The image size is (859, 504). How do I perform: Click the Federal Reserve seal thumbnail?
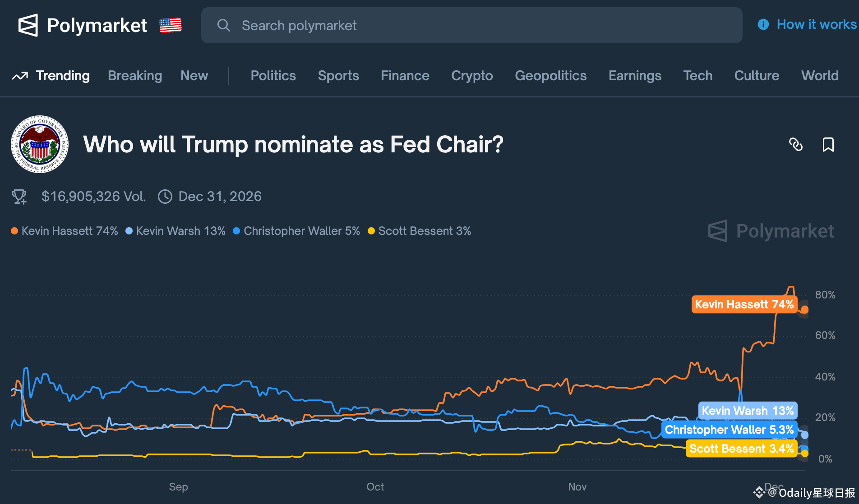point(40,144)
